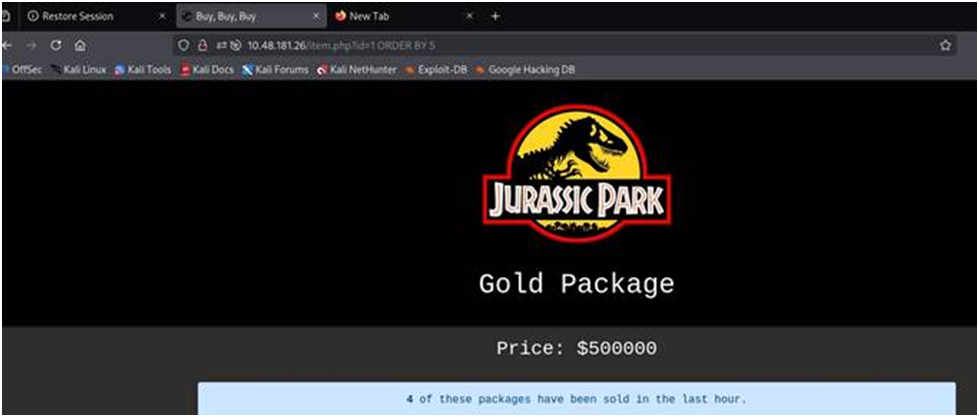Open the Kali Linux bookmark
979x417 pixels.
[79, 70]
